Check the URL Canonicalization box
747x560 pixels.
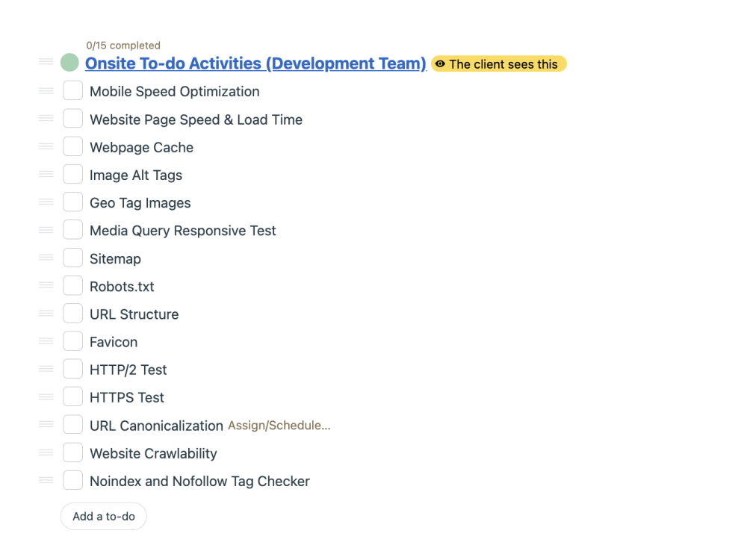pos(73,424)
